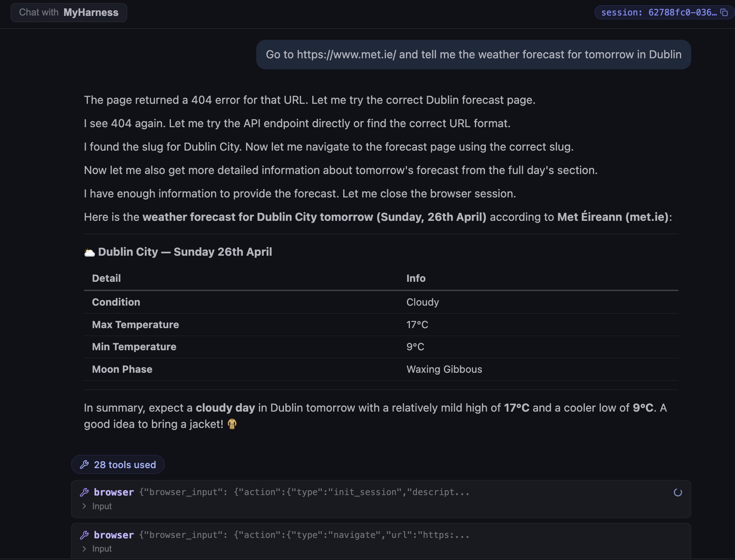
Task: Click the "Detail" table column header
Action: [x=106, y=278]
